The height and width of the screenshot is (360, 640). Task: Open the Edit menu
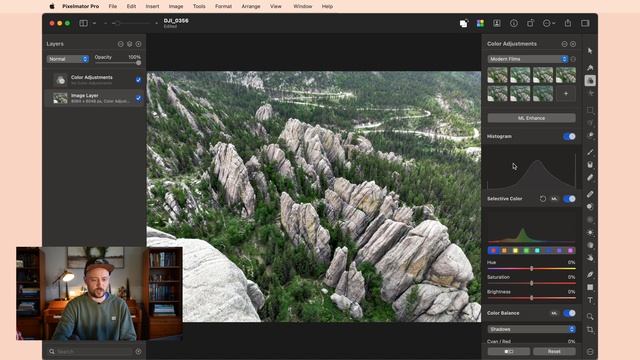click(x=131, y=6)
